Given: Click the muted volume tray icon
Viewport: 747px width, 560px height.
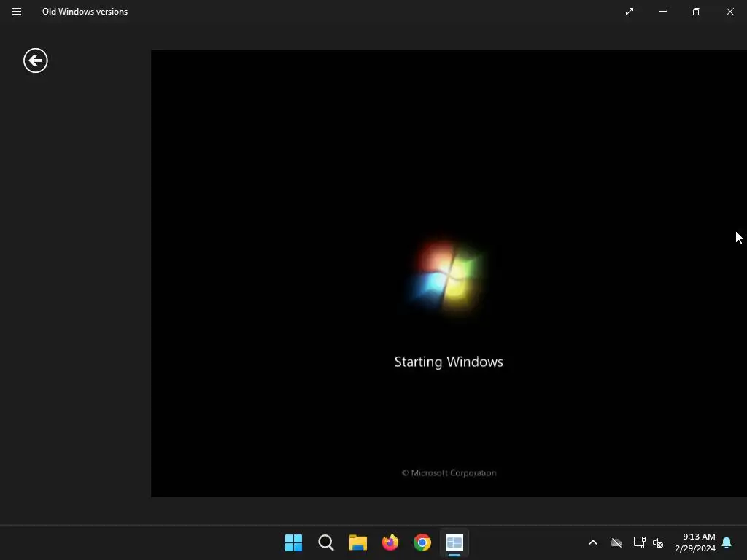Looking at the screenshot, I should pos(658,542).
